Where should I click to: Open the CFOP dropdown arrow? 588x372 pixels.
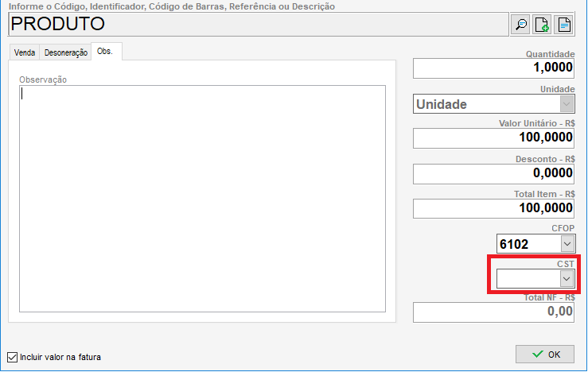pos(566,243)
